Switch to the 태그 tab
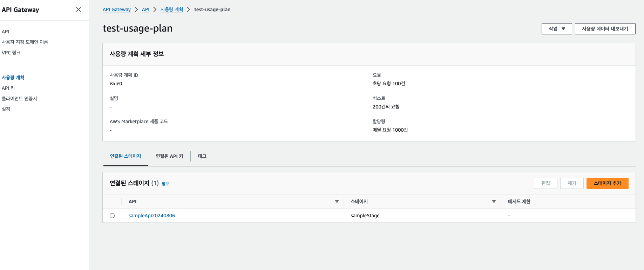644x270 pixels. [202, 156]
